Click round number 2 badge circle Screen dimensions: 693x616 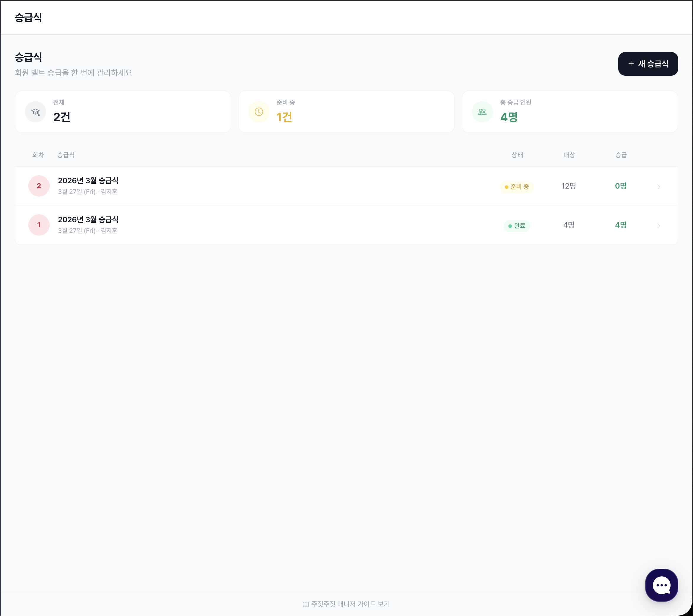point(39,186)
